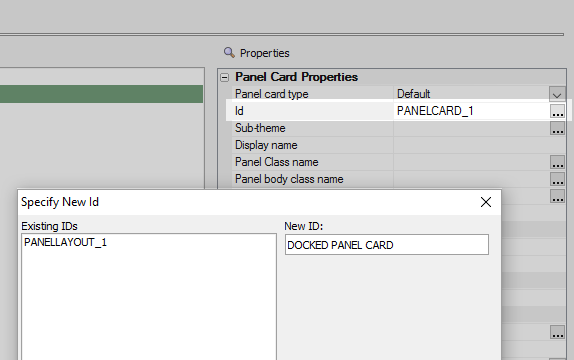Screen dimensions: 574x360
Task: Select the green highlighted row in left pane
Action: click(101, 94)
